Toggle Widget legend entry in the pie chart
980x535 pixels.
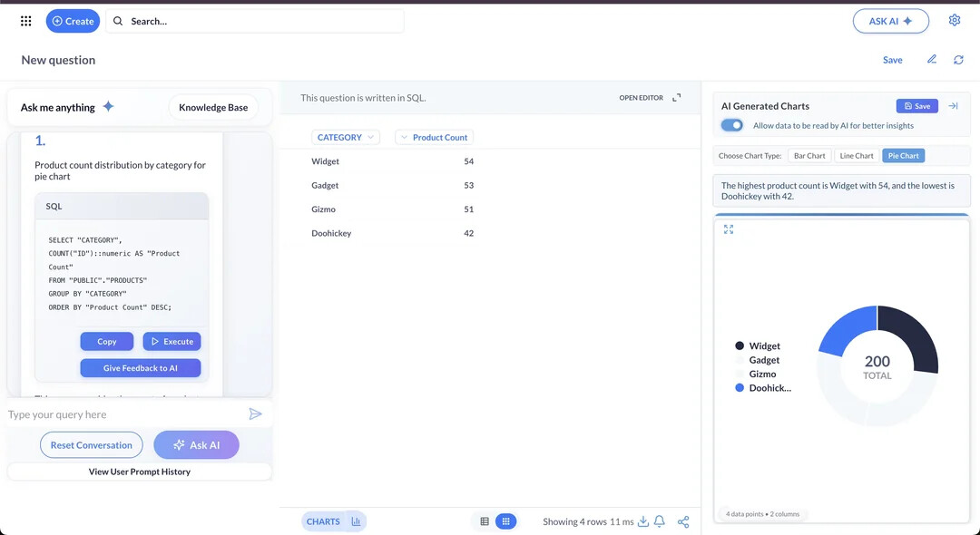[x=758, y=345]
